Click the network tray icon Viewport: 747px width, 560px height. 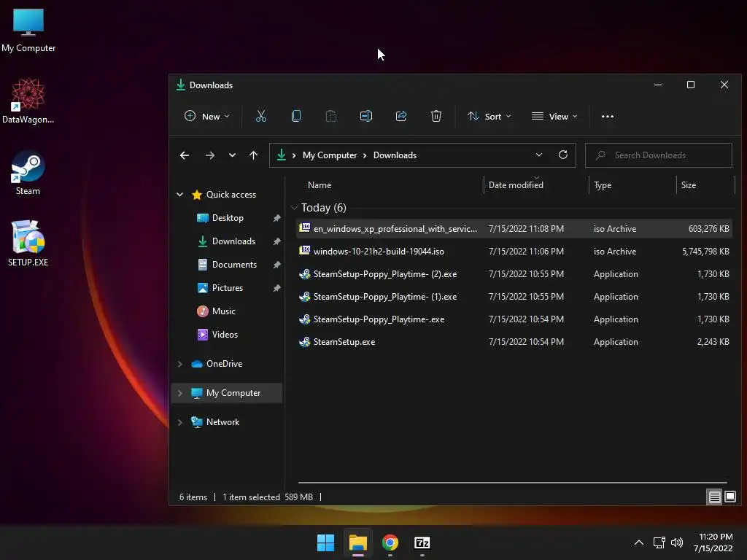point(659,542)
